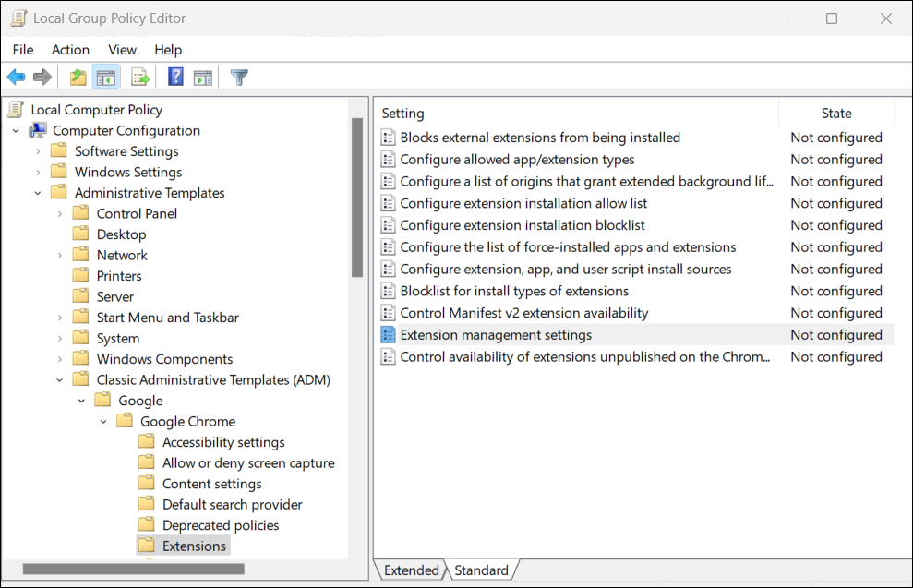Sort by the State column header
Viewport: 913px width, 588px height.
click(x=836, y=114)
